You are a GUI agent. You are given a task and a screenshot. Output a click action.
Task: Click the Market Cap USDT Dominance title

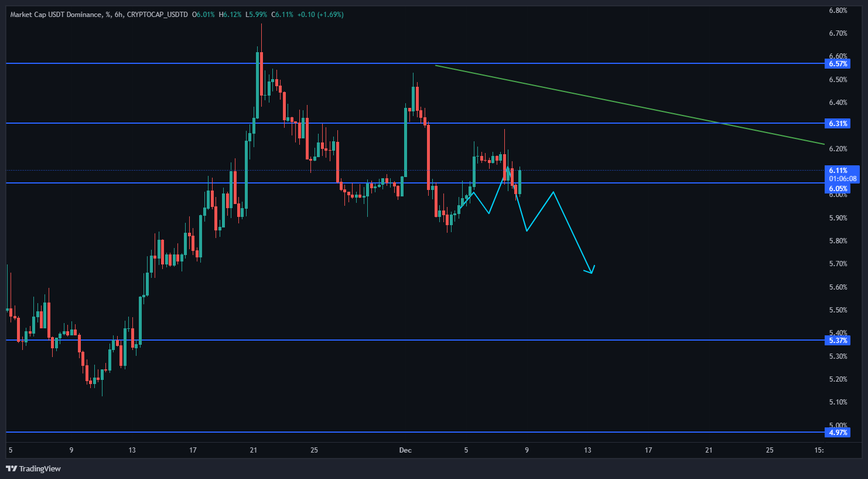56,15
